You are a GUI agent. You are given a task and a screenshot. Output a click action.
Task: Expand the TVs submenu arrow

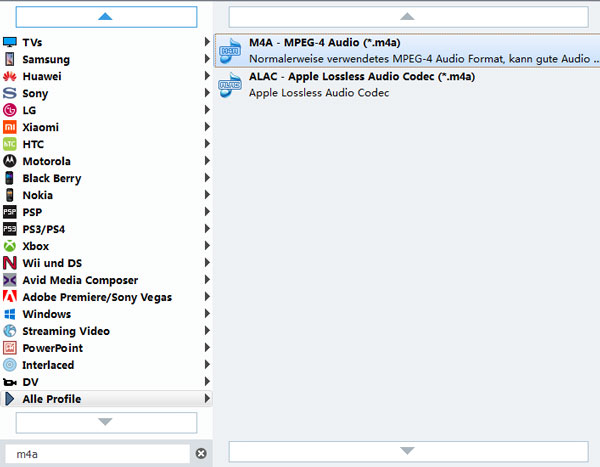[x=207, y=42]
